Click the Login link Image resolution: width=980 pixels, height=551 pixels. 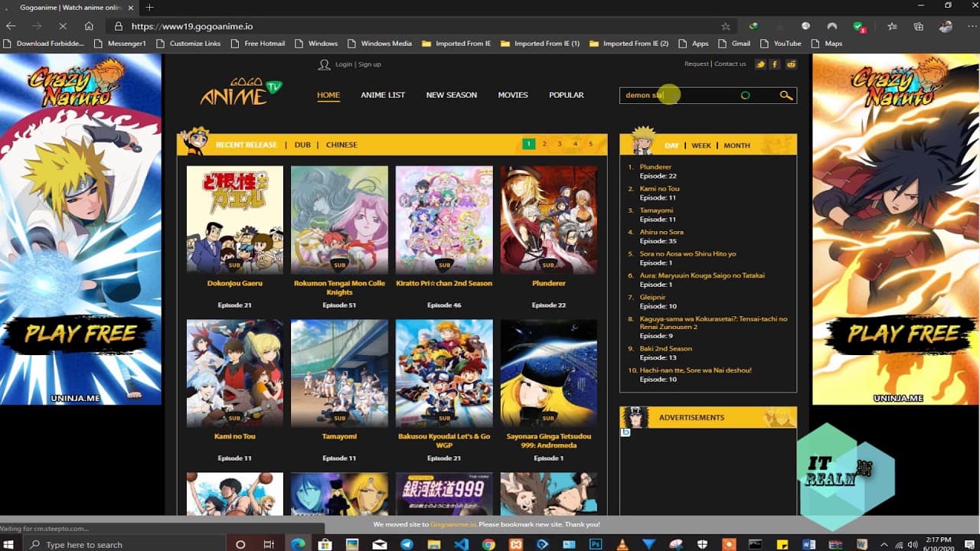click(344, 64)
